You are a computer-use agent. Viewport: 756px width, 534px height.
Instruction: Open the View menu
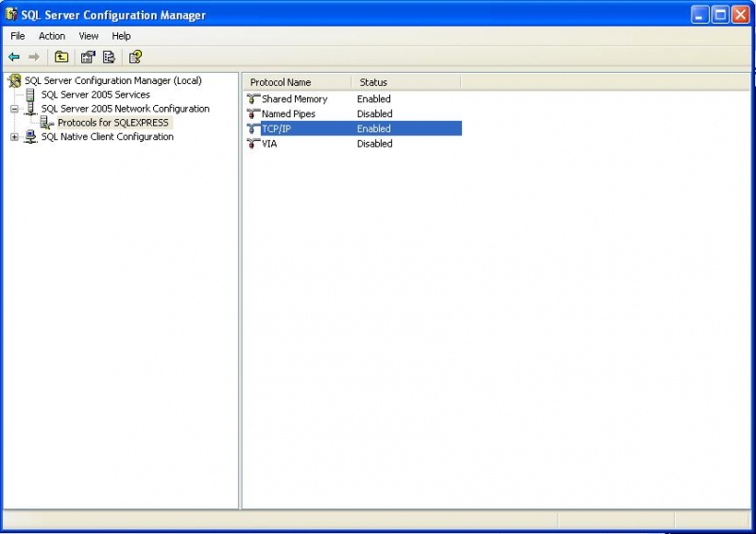point(89,36)
